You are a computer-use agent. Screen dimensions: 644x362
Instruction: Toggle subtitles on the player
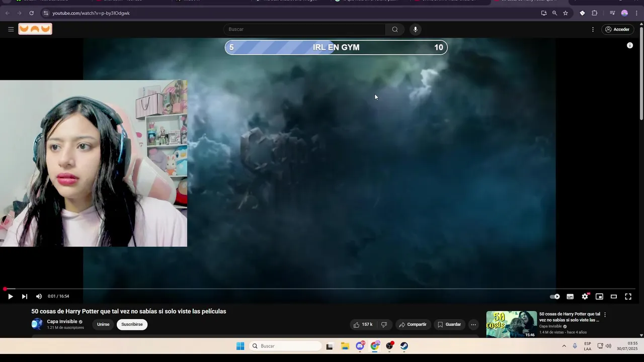(x=570, y=296)
